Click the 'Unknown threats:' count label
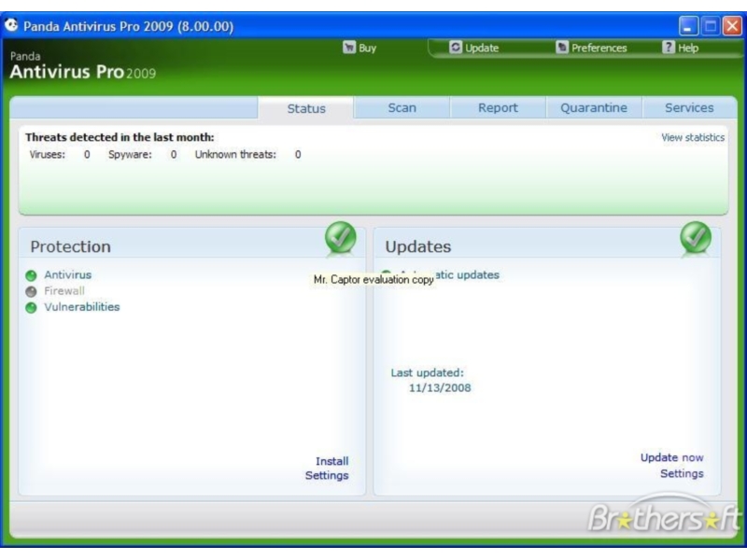Screen dimensions: 747x560 (x=235, y=154)
